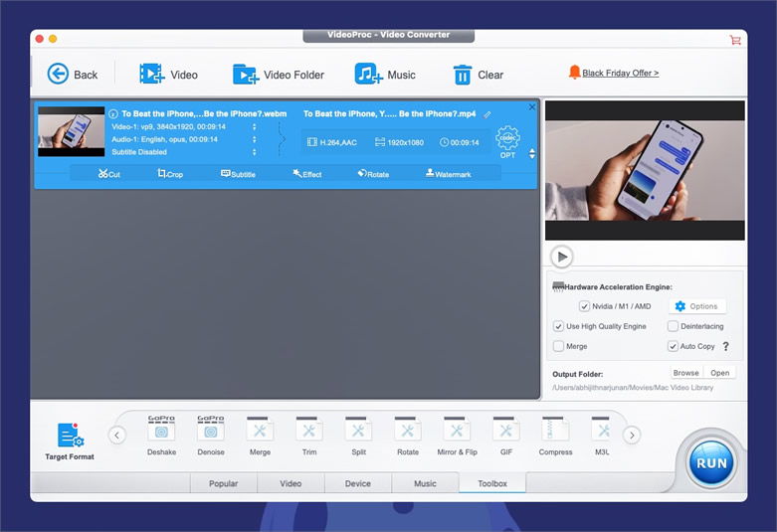The height and width of the screenshot is (532, 777).
Task: Enable Deinterlacing checkbox
Action: 673,326
